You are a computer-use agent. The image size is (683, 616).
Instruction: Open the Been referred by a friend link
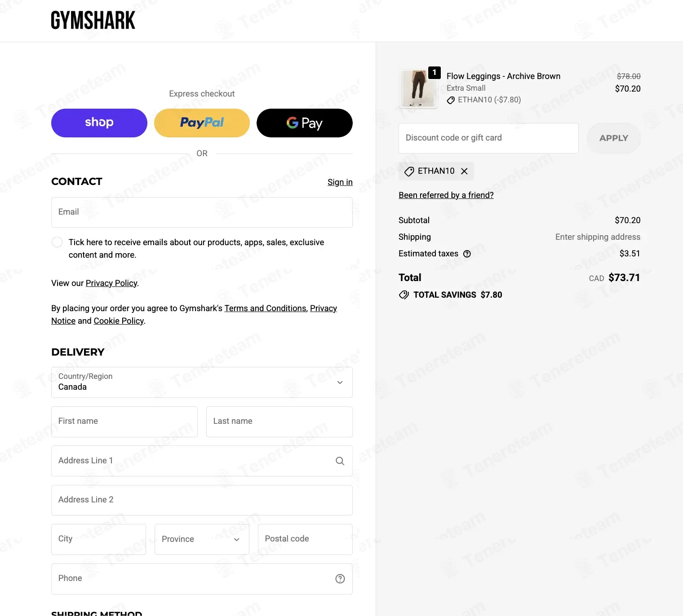446,195
